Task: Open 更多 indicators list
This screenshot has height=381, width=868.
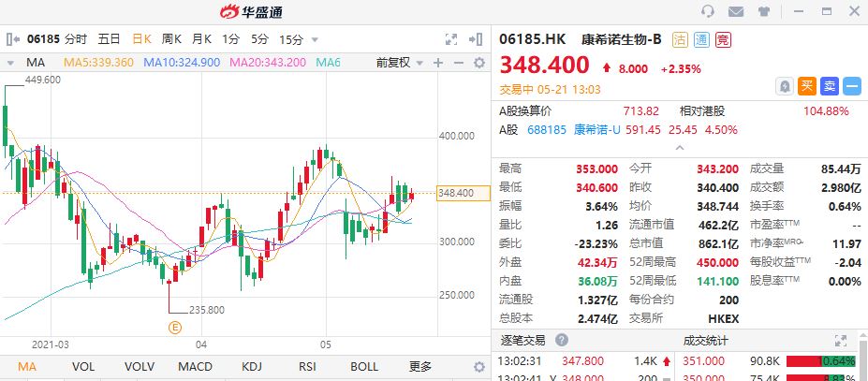Action: pyautogui.click(x=420, y=367)
